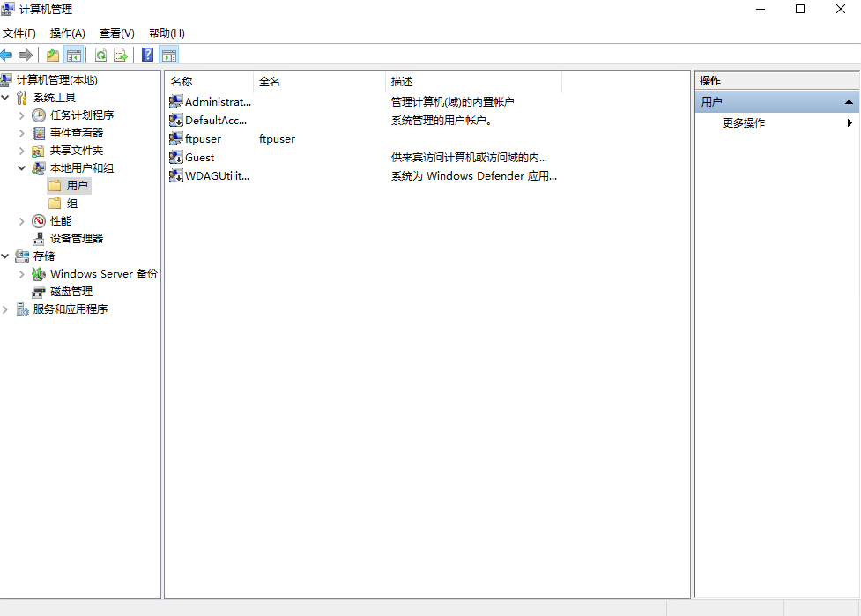Click the Device Manager icon
861x616 pixels.
click(x=39, y=239)
